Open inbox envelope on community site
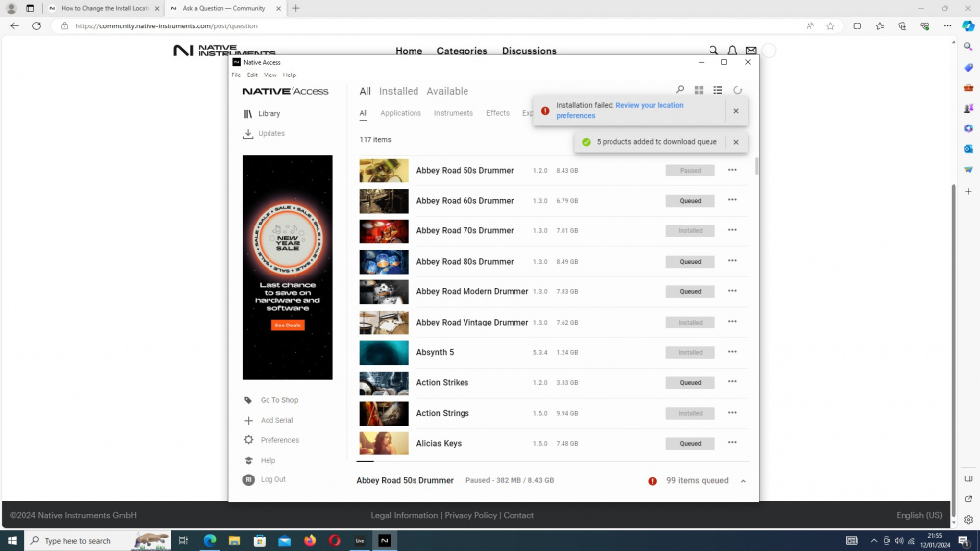 (751, 51)
